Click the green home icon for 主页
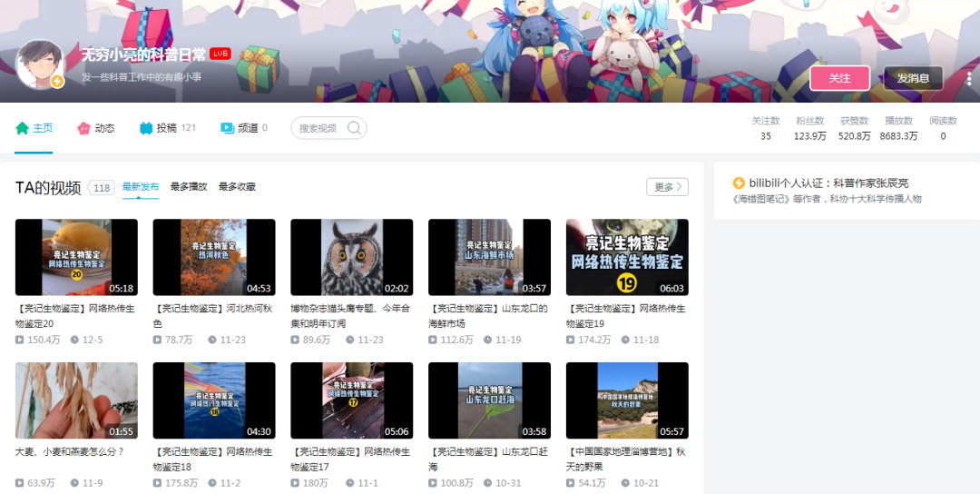This screenshot has width=980, height=494. (x=23, y=128)
